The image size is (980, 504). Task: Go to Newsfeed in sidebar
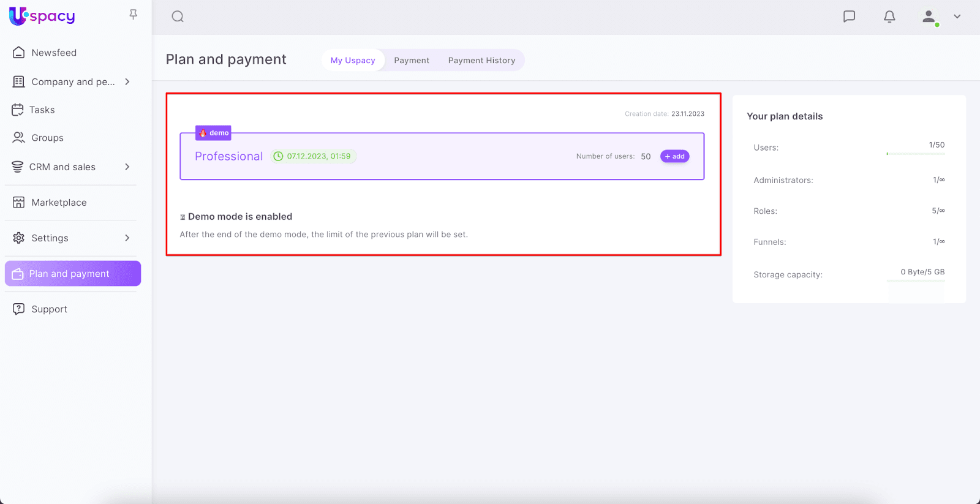pos(54,53)
